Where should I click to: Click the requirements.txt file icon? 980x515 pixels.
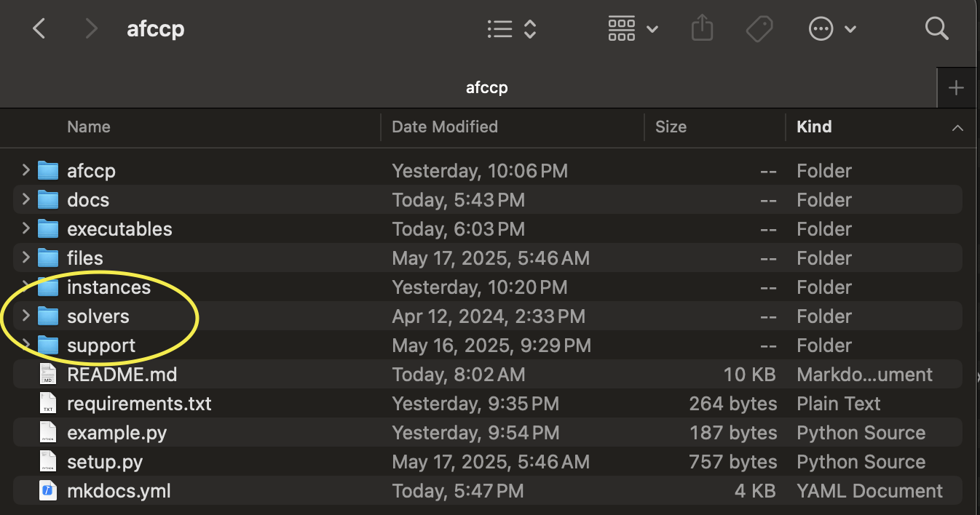[48, 403]
